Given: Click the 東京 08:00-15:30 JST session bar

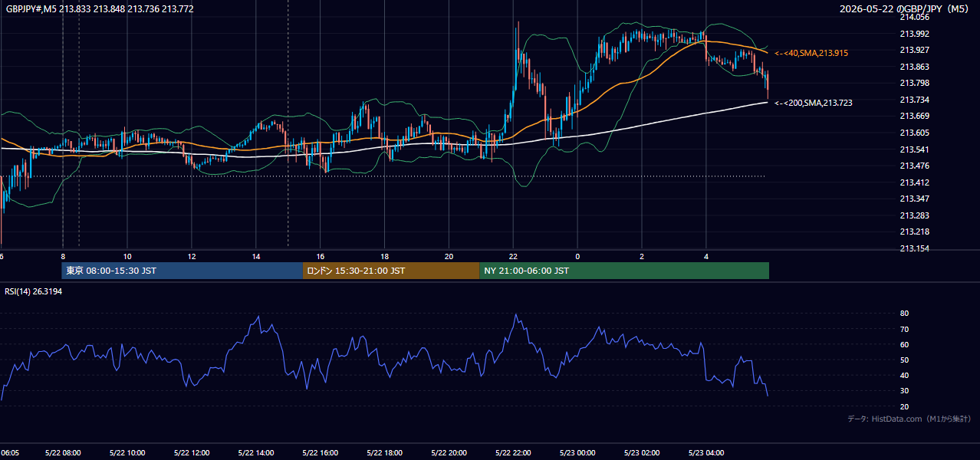Looking at the screenshot, I should (x=183, y=271).
